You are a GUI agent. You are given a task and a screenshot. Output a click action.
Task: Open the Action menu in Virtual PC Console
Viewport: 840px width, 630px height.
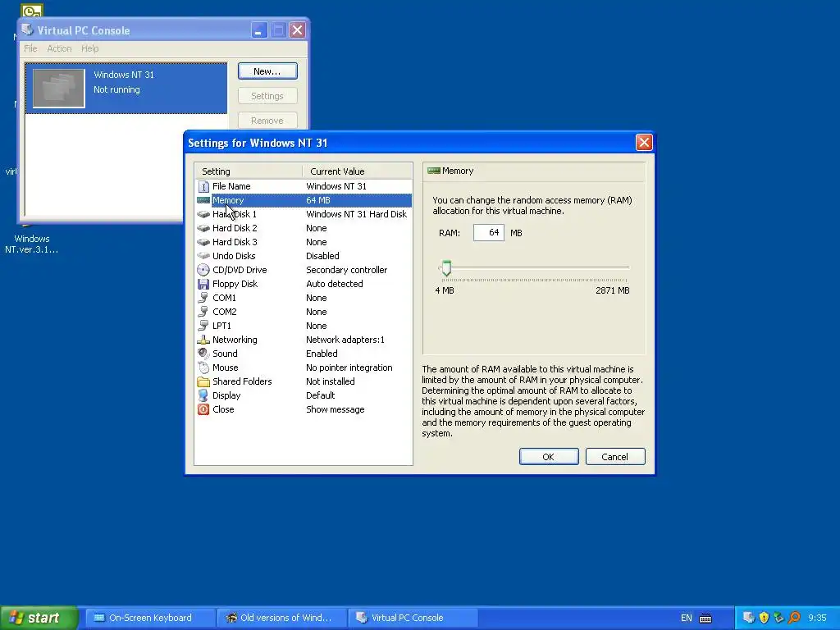pos(59,48)
